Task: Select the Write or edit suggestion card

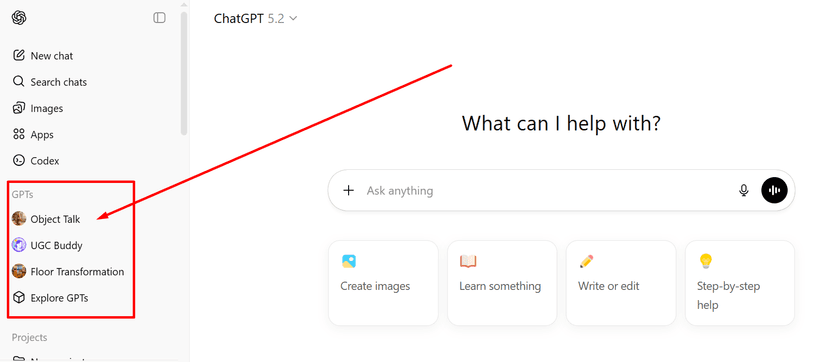Action: pyautogui.click(x=621, y=283)
